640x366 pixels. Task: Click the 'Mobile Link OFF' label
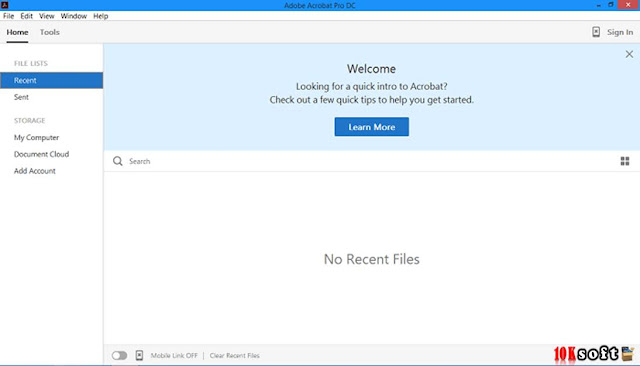point(174,355)
